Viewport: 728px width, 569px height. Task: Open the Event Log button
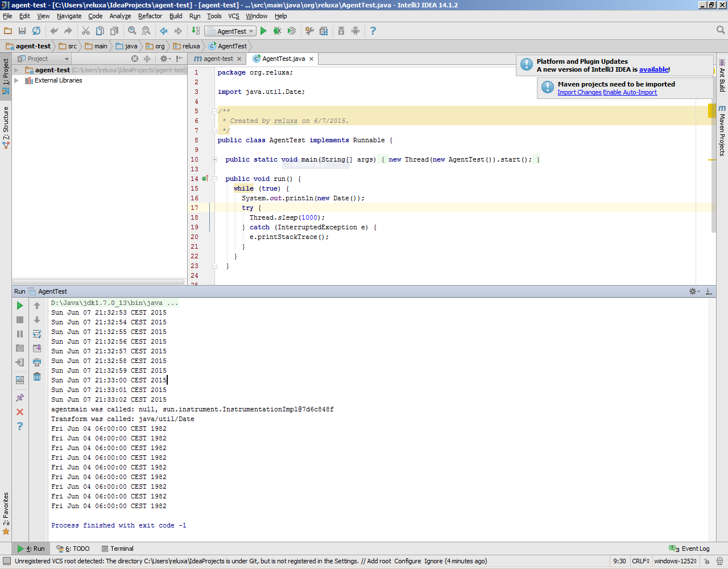[690, 549]
